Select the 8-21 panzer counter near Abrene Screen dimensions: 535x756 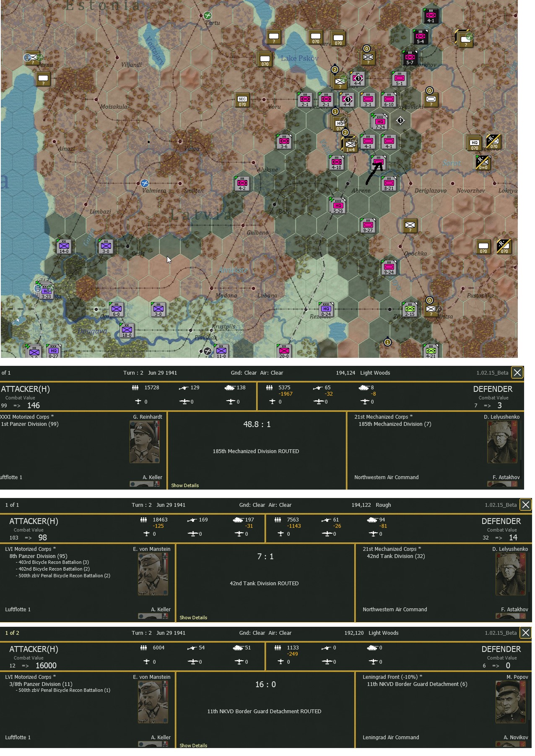click(x=389, y=184)
